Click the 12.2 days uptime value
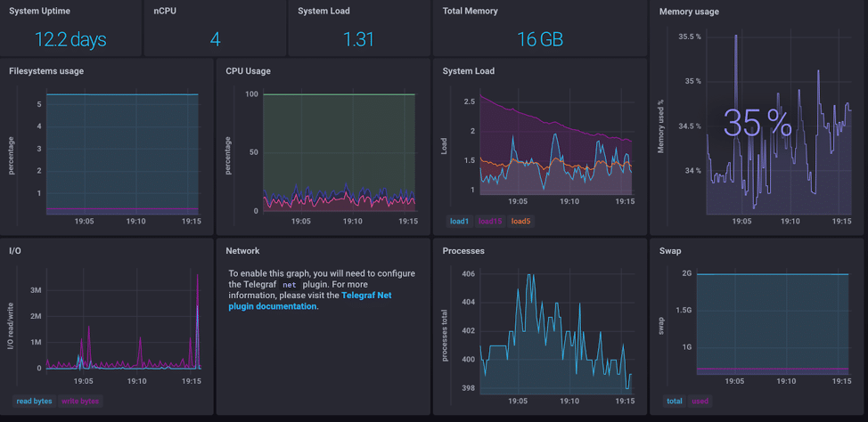The width and height of the screenshot is (868, 422). [x=70, y=40]
